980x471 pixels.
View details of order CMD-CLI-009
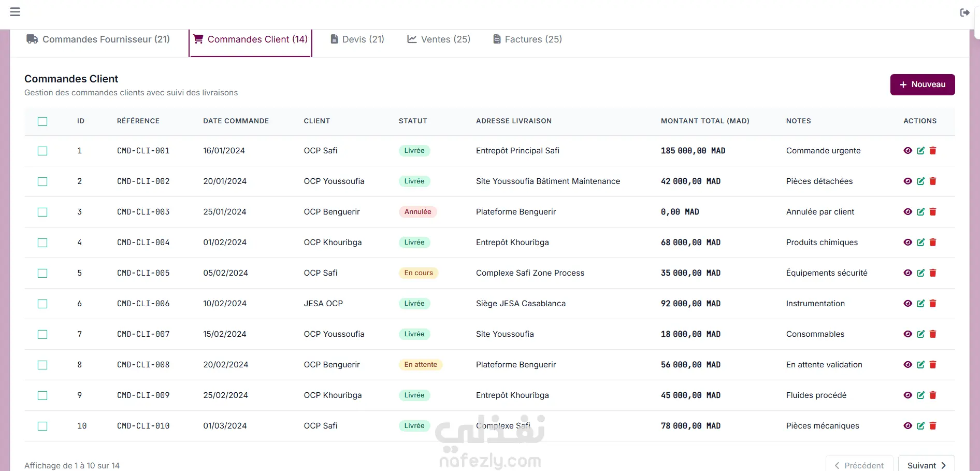pyautogui.click(x=907, y=395)
